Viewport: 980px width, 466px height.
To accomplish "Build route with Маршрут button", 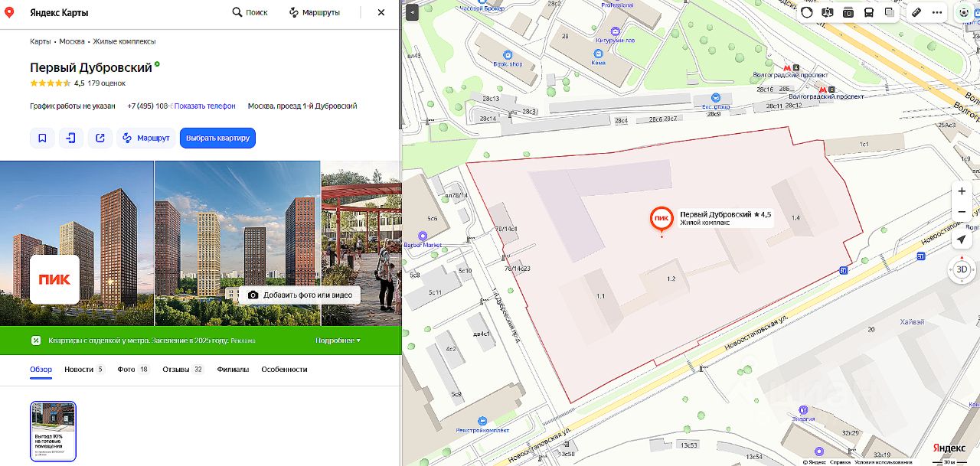I will coord(146,138).
